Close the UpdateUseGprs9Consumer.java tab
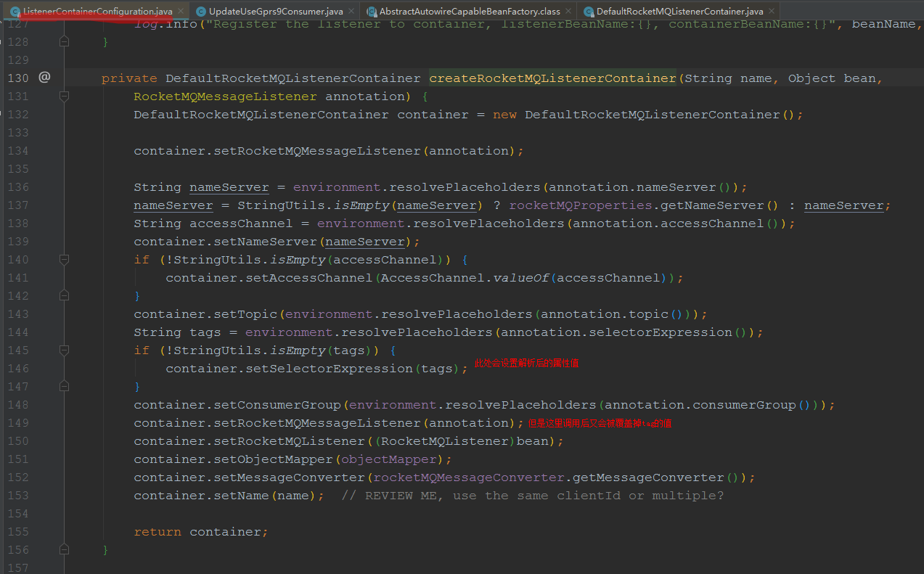Viewport: 924px width, 574px height. pos(352,12)
